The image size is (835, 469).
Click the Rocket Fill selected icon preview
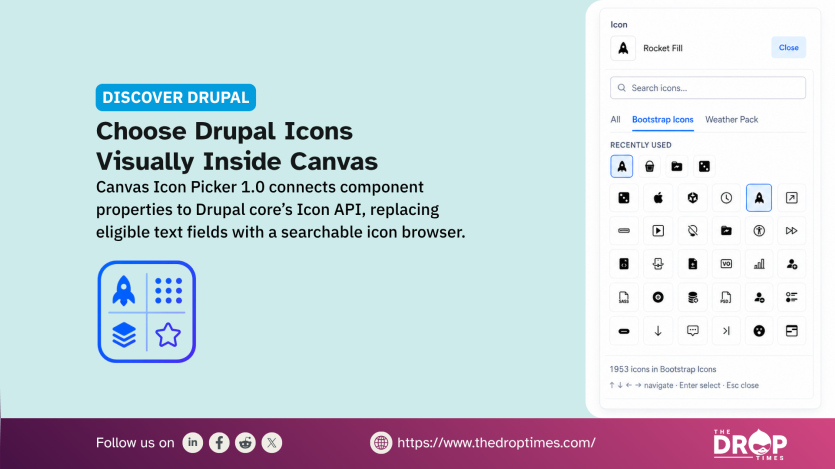tap(623, 48)
